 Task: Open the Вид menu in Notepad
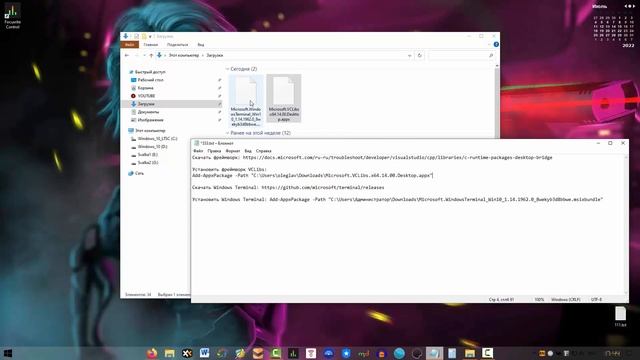[248, 151]
